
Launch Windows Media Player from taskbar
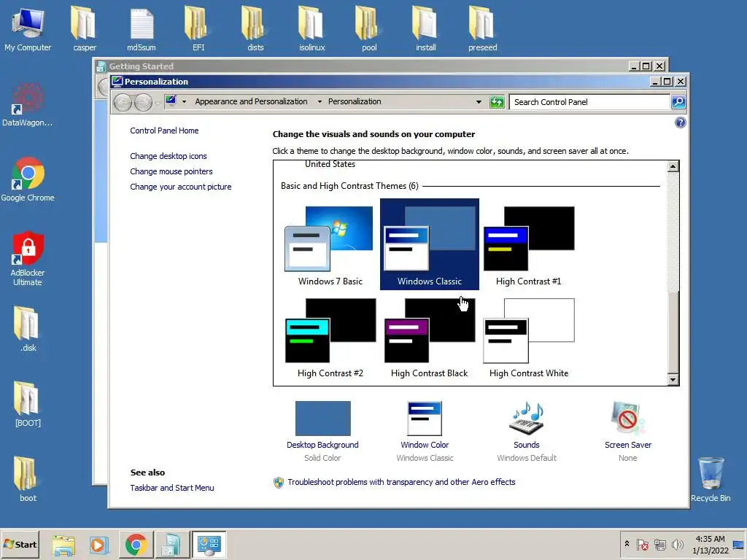point(99,545)
